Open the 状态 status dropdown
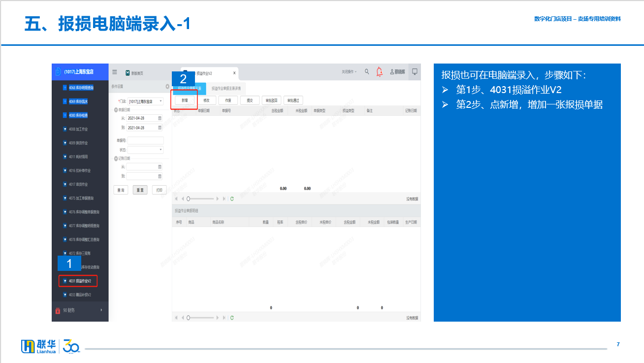 (x=146, y=149)
